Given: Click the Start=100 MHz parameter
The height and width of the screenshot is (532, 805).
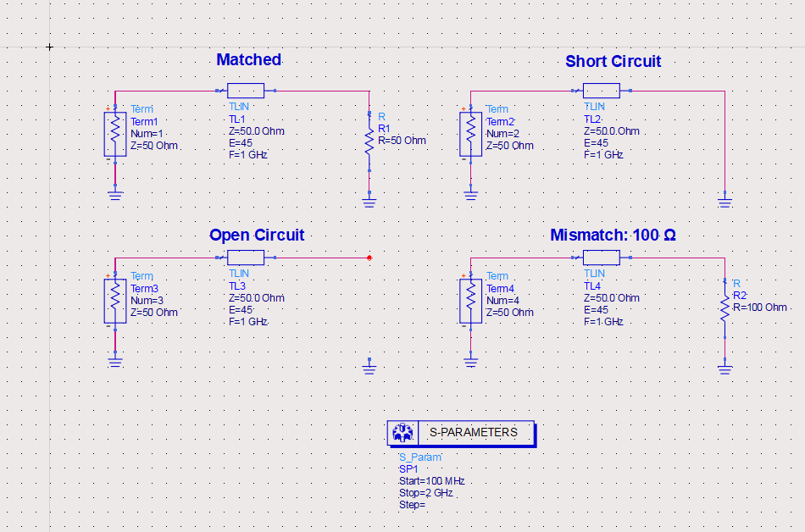Looking at the screenshot, I should click(432, 481).
